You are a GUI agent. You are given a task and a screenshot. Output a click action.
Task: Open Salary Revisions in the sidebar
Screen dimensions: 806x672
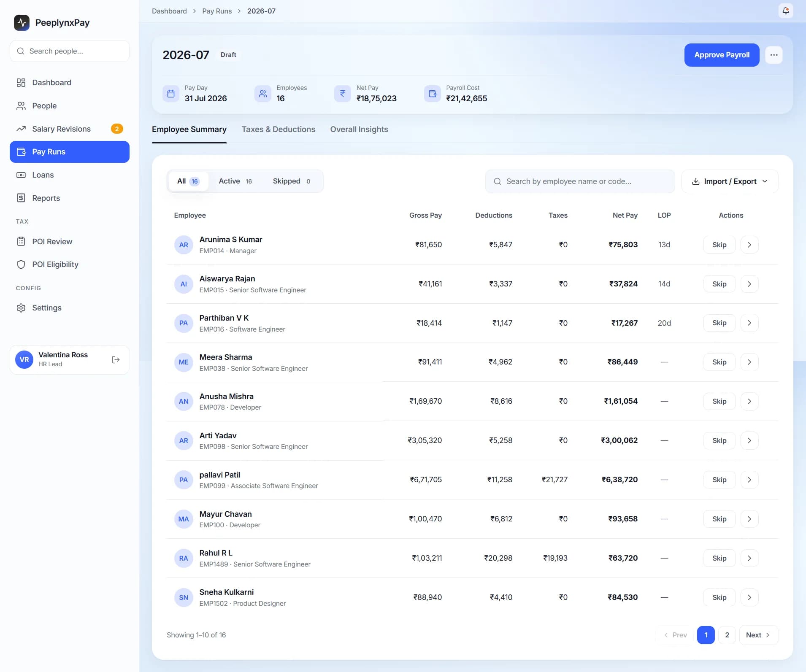point(70,129)
